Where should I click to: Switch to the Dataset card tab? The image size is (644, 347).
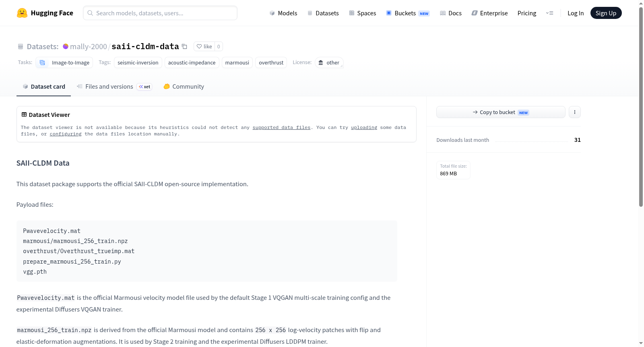coord(43,86)
